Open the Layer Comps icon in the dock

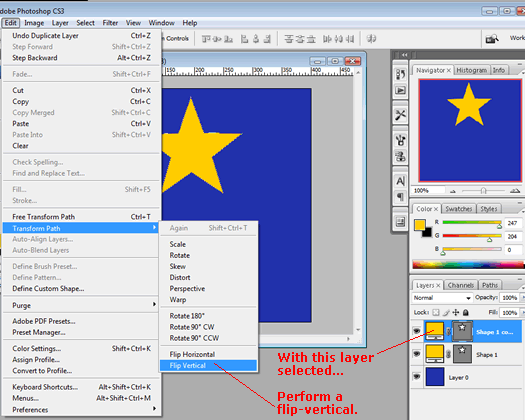(x=400, y=222)
